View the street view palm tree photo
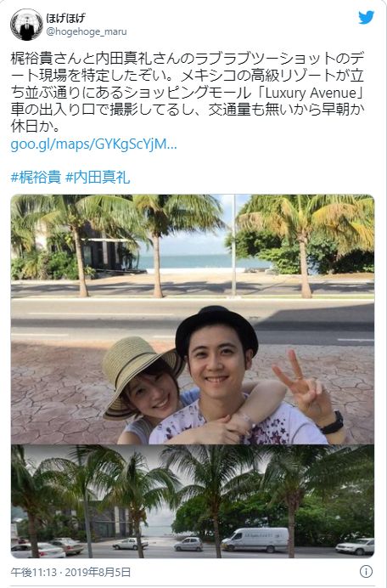The height and width of the screenshot is (588, 387). tap(193, 501)
